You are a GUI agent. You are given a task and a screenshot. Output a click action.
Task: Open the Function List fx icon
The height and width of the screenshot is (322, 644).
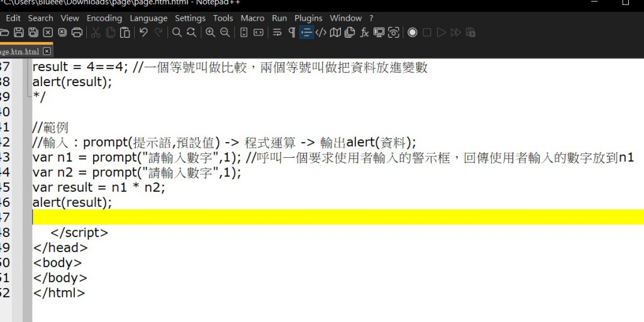364,33
